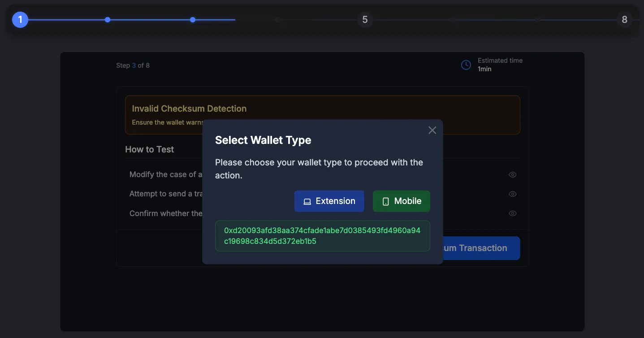The image size is (644, 338).
Task: Click the step 5 marker on the stepper
Action: click(x=364, y=19)
